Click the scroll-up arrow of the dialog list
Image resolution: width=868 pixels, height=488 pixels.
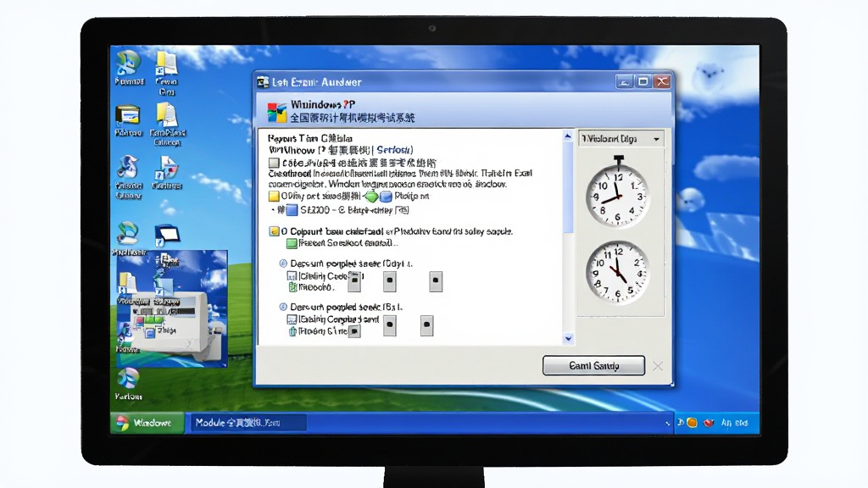(567, 136)
